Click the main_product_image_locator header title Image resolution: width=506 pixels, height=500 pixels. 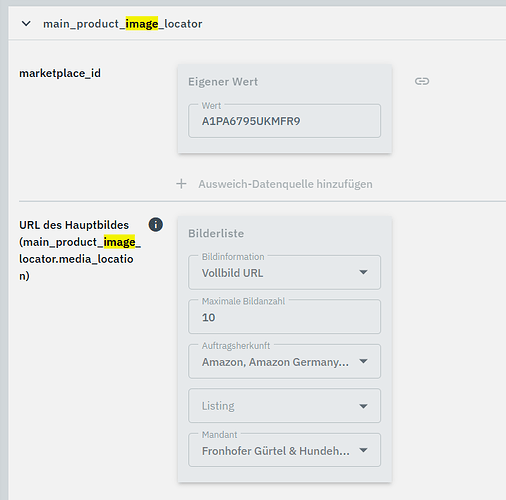click(123, 24)
